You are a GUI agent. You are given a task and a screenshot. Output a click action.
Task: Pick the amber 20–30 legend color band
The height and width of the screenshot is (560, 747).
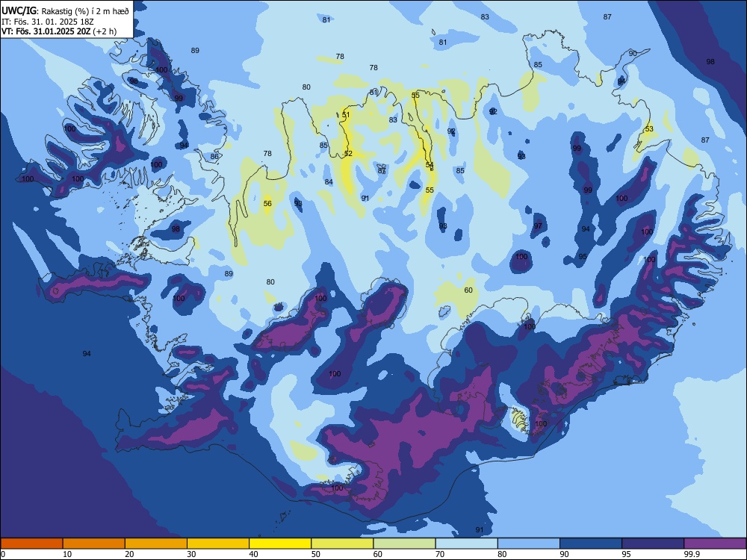click(156, 544)
